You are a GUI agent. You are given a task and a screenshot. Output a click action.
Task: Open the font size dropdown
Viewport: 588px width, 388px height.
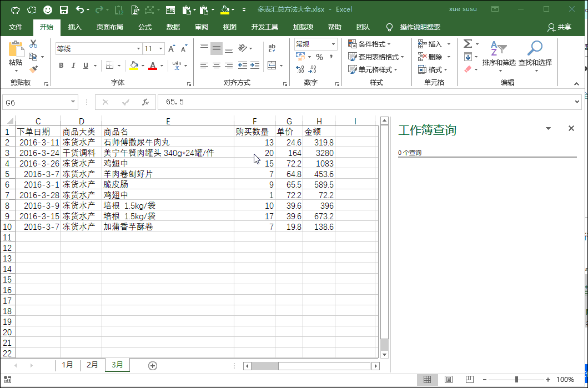[161, 49]
